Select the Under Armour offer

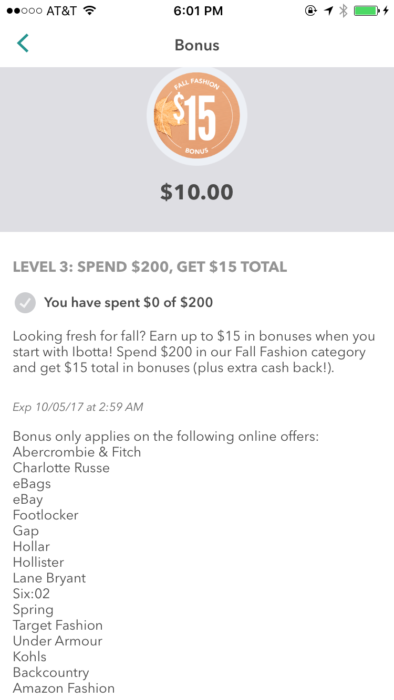[58, 641]
